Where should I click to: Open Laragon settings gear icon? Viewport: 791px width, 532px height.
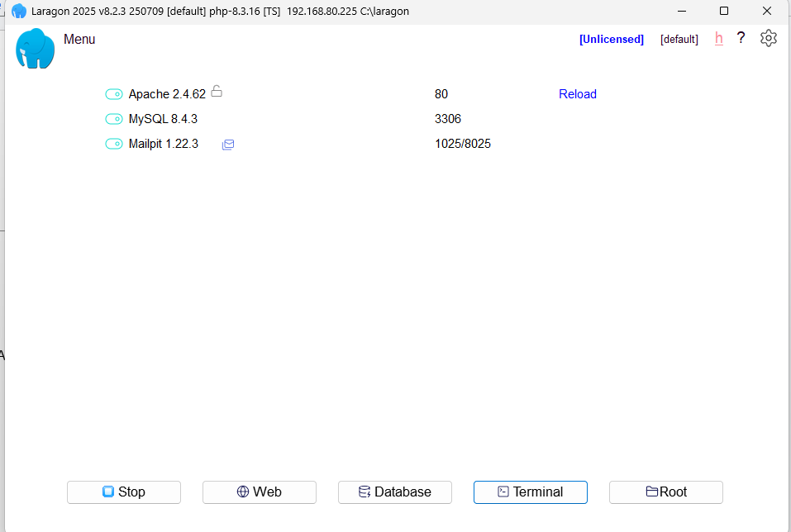(x=769, y=38)
